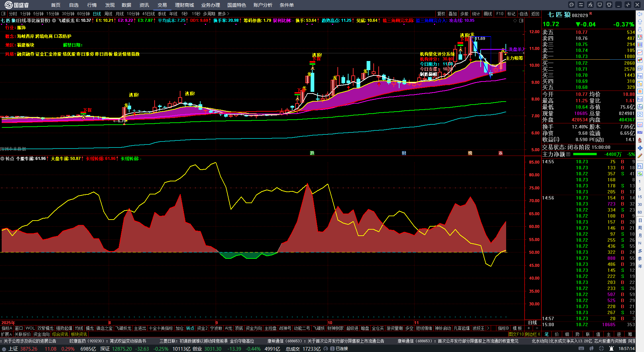The image size is (644, 352).
Task: Toggle the small square panel icon beside 分时
Action: (4, 14)
